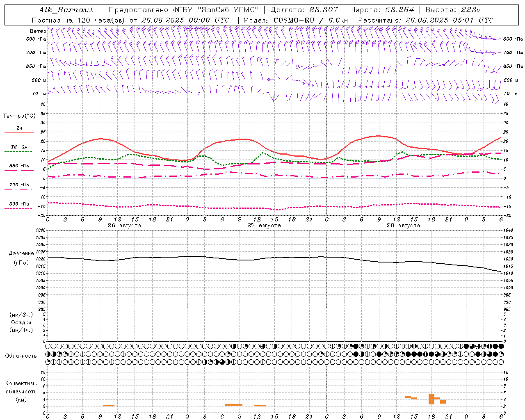Click the Модель COSMO-RU / 6.6км label
The width and height of the screenshot is (525, 420).
[295, 20]
